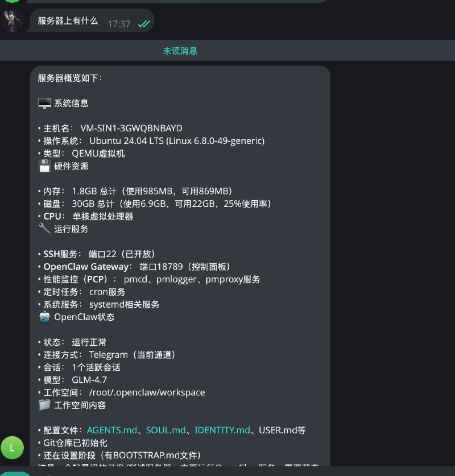Viewport: 455px width, 476px height.
Task: Click the computer monitor emoji beside 系统信息
Action: click(44, 103)
